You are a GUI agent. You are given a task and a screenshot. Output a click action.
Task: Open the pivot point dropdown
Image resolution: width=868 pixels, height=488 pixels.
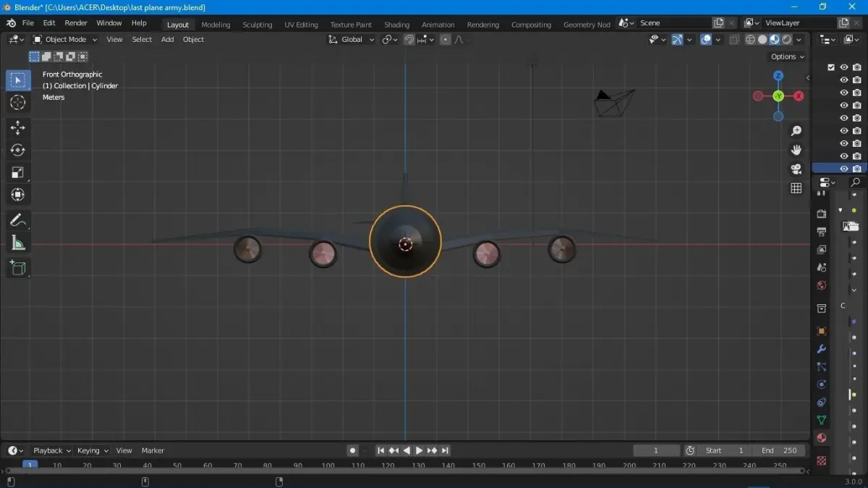pyautogui.click(x=391, y=40)
